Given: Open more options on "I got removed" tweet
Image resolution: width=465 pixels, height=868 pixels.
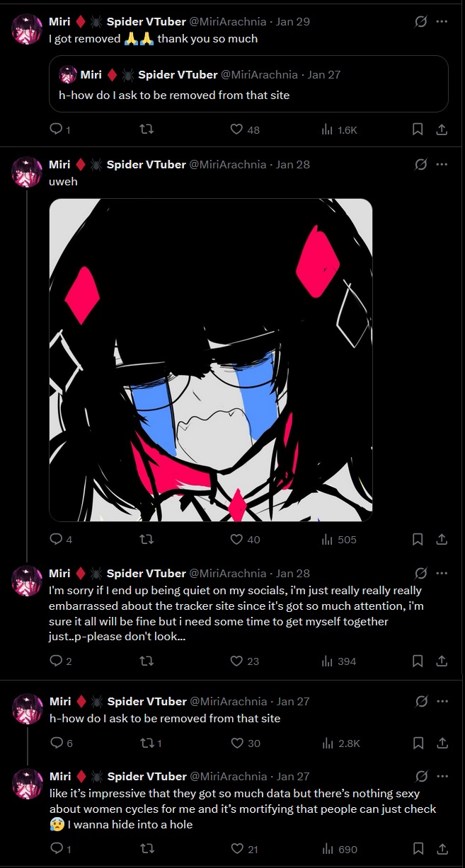Looking at the screenshot, I should 442,21.
